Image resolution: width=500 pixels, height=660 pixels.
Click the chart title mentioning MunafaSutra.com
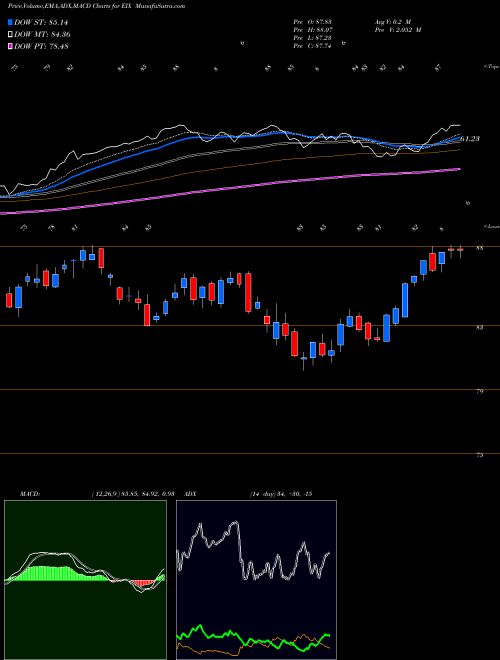point(96,6)
